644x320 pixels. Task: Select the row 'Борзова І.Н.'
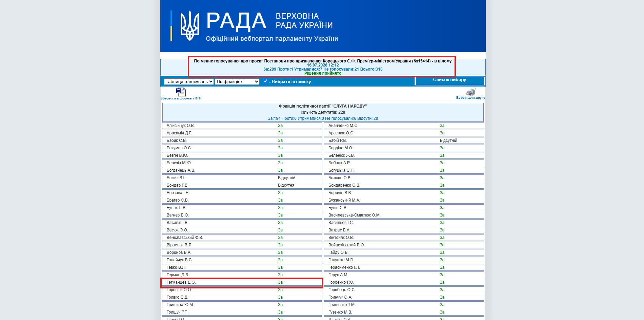[x=242, y=193]
